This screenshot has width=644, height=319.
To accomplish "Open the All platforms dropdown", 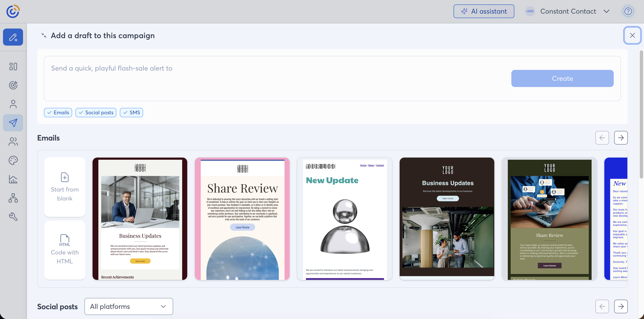I will 129,306.
